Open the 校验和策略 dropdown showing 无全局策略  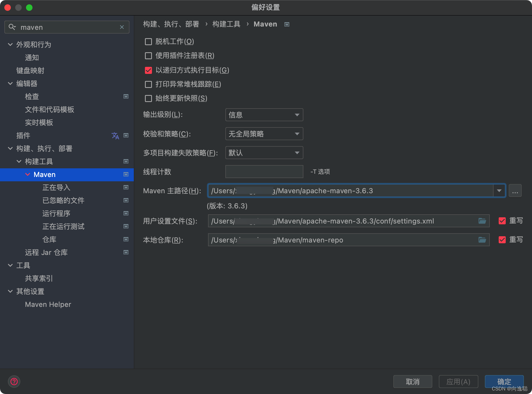coord(264,134)
